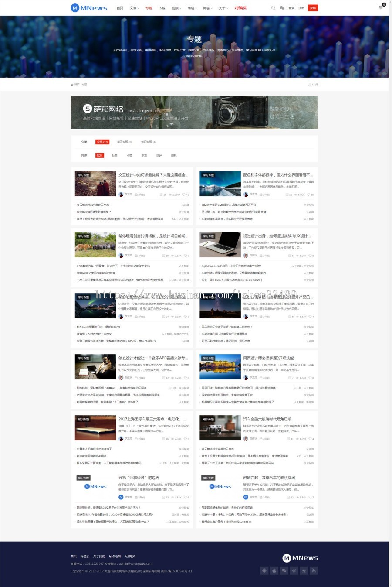Click the MNews logo in top navigation

pyautogui.click(x=89, y=8)
